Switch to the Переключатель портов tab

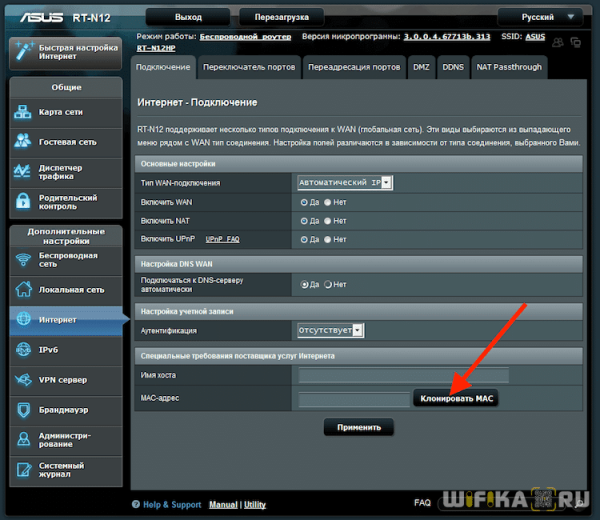[249, 67]
